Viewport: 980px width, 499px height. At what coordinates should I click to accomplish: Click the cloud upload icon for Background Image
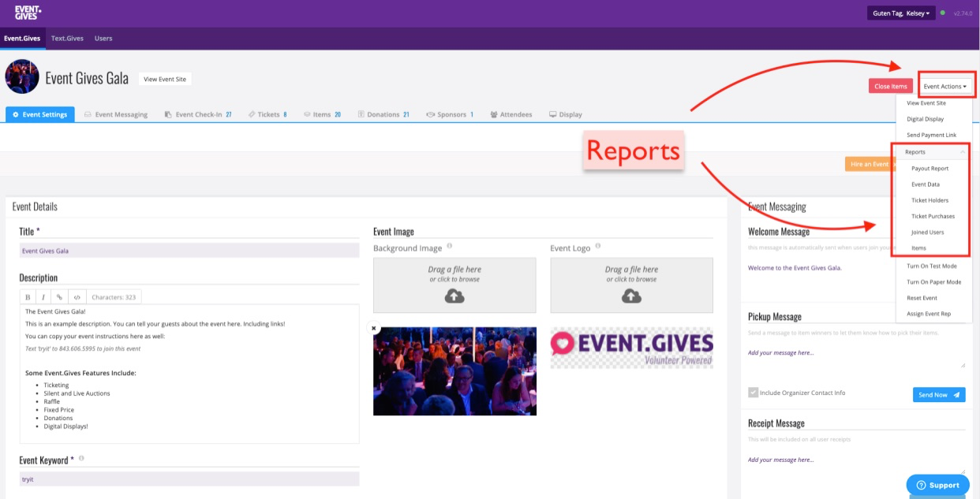click(x=454, y=296)
